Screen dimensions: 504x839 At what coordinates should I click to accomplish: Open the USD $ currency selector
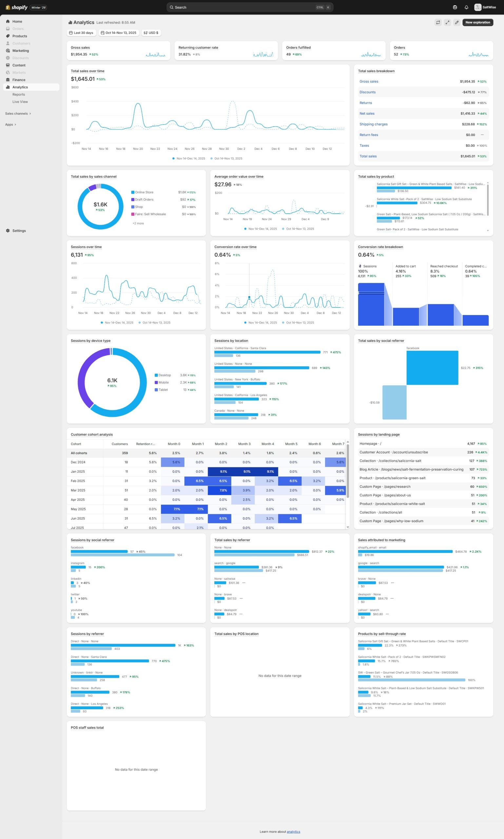click(151, 33)
